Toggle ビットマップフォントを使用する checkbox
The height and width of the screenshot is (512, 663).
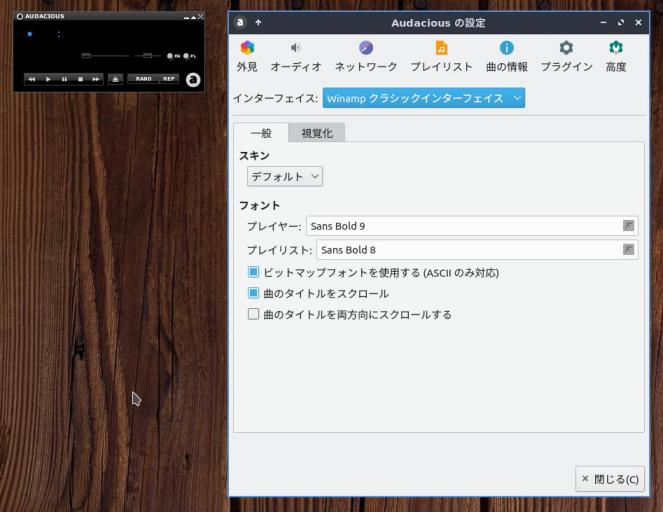tap(253, 272)
